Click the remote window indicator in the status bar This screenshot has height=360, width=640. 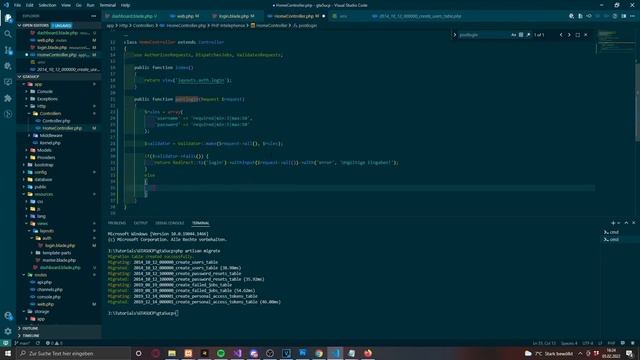click(5, 343)
